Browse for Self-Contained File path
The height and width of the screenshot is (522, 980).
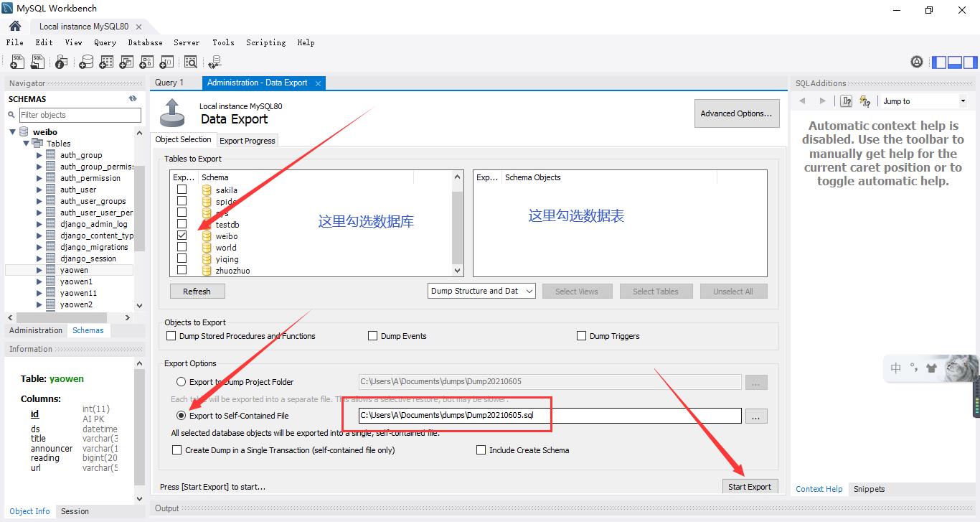point(756,416)
